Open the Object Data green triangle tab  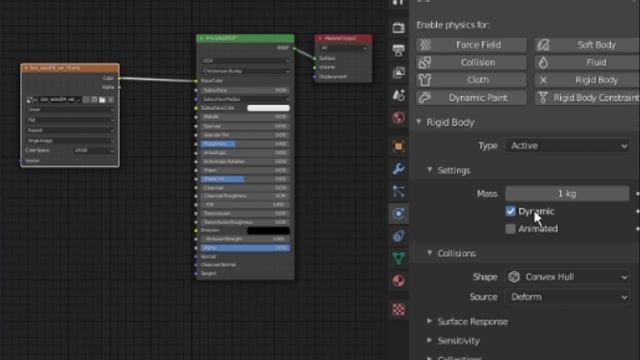(x=398, y=258)
